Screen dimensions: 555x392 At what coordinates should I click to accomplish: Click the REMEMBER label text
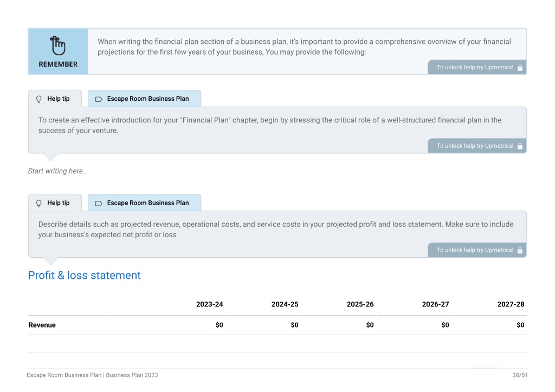[x=58, y=64]
